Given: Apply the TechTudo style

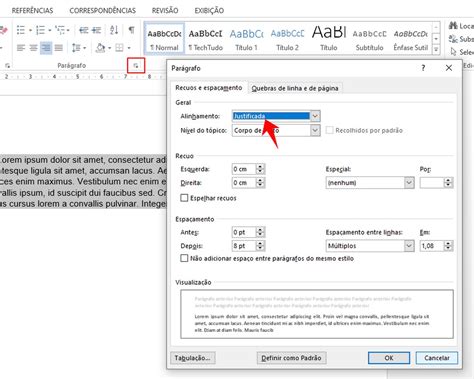Looking at the screenshot, I should [x=205, y=39].
